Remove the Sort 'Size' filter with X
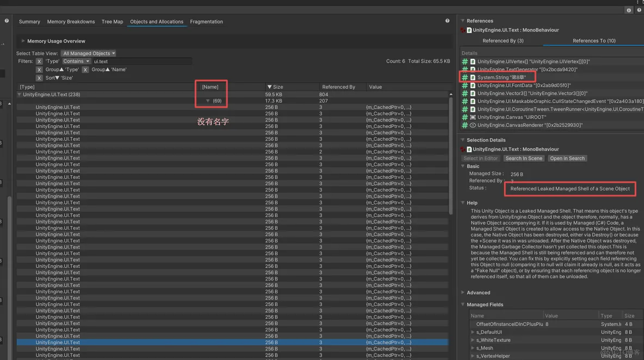The height and width of the screenshot is (360, 644). click(39, 78)
